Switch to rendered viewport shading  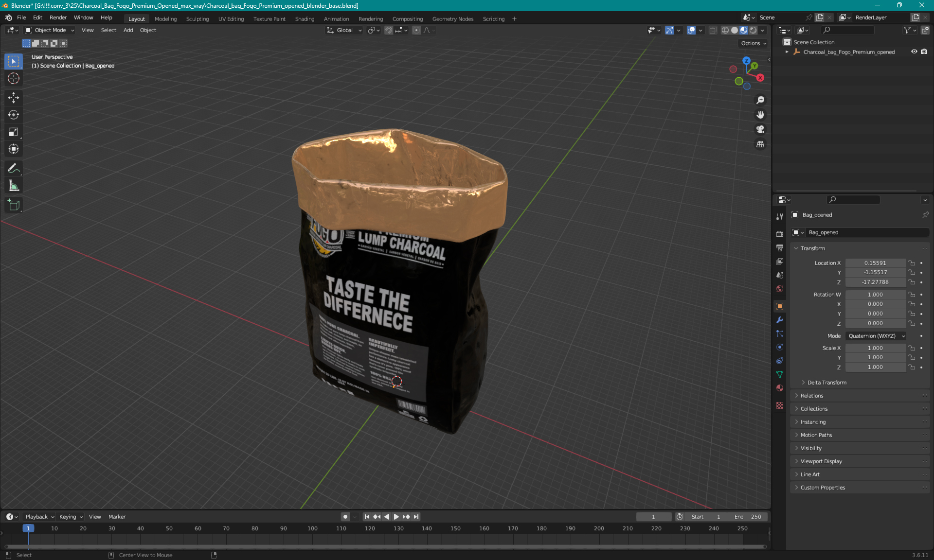753,30
